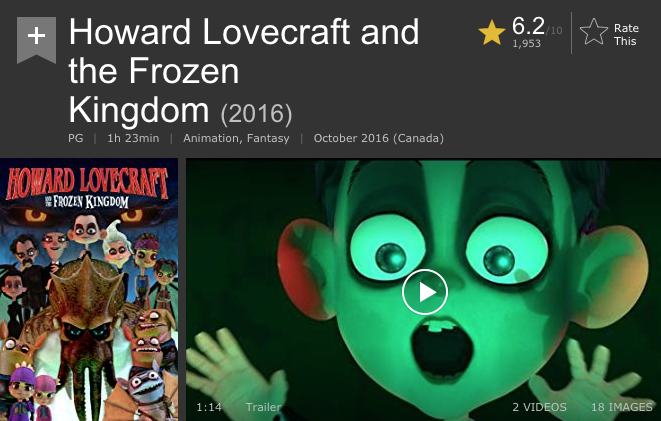Click the 6.2 rating score
The image size is (661, 421).
528,27
